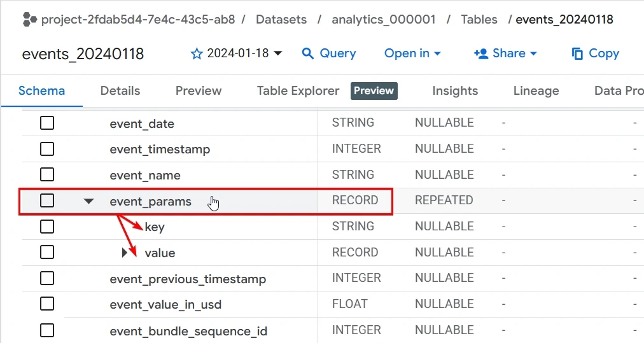Screen dimensions: 644x343
Task: Click the Share person-add icon
Action: click(481, 53)
